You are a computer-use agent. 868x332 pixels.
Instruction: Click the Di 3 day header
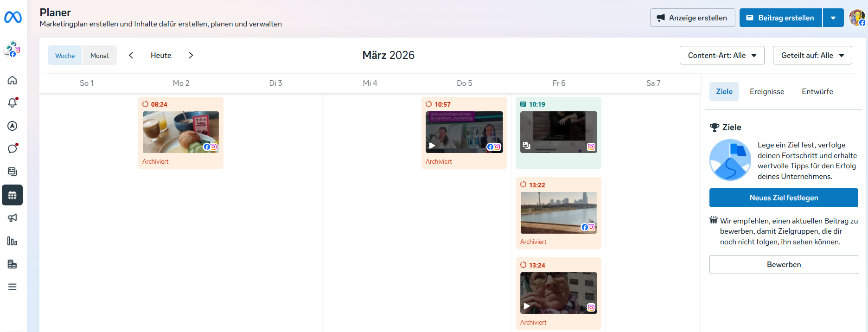275,83
